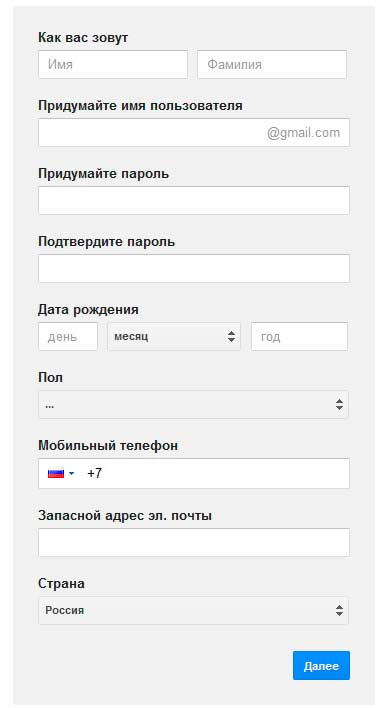386x708 pixels.
Task: Open the Страна country dropdown
Action: point(193,610)
